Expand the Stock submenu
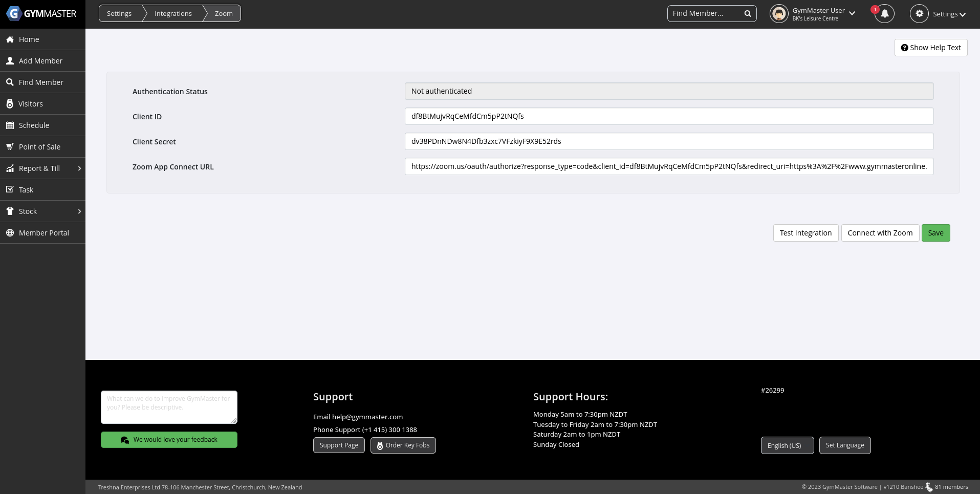This screenshot has height=494, width=980. tap(79, 211)
